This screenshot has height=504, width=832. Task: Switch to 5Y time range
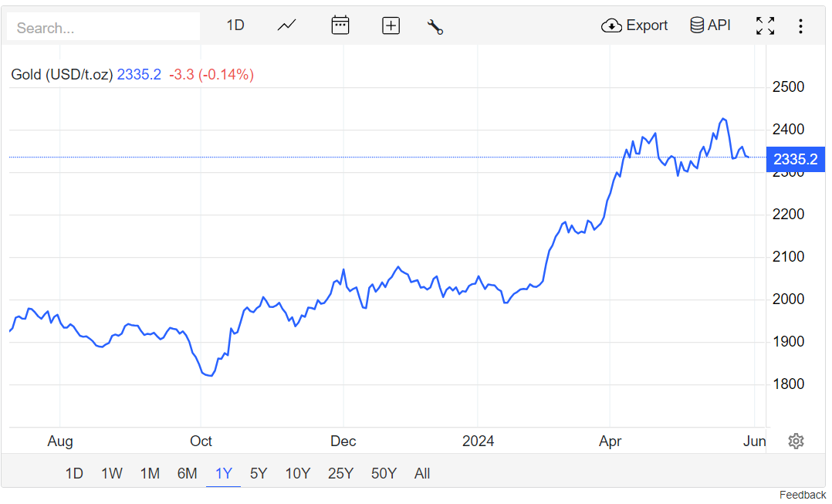pos(259,473)
